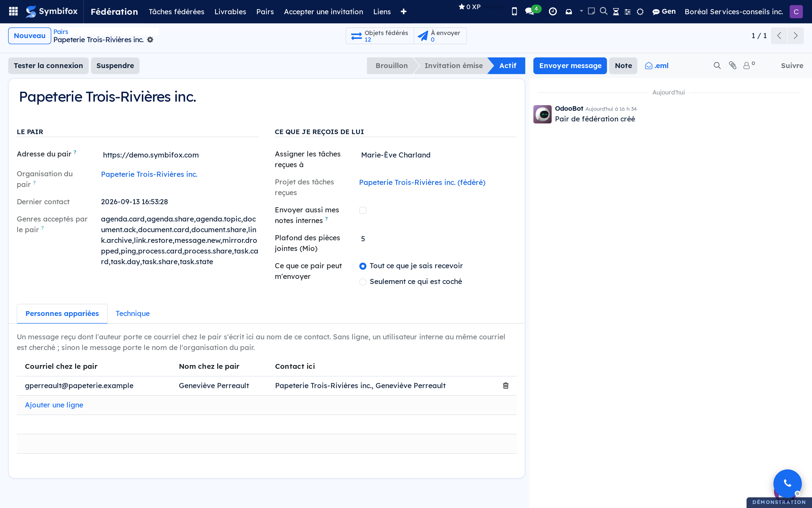Open the Tâches fédérées menu

click(177, 11)
